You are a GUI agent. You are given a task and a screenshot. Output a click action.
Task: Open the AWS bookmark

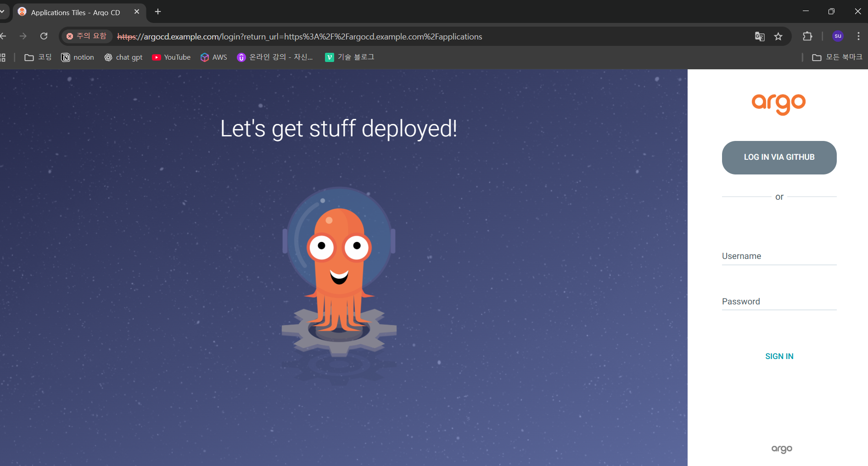[214, 57]
